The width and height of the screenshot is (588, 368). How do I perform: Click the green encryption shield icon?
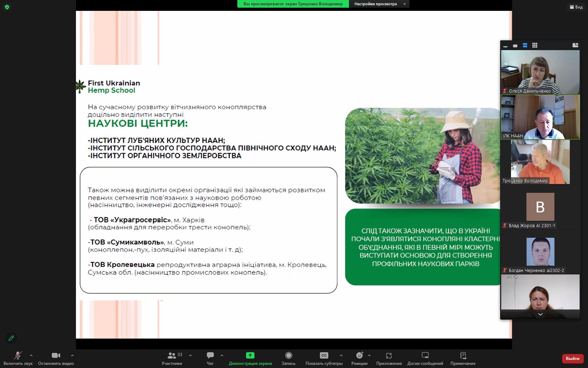[x=7, y=7]
